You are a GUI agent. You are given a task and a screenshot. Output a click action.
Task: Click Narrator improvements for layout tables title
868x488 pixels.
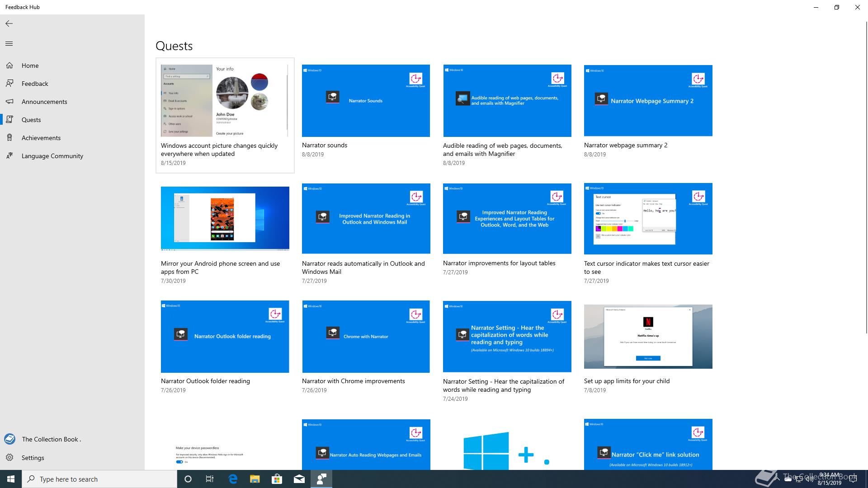pyautogui.click(x=499, y=263)
